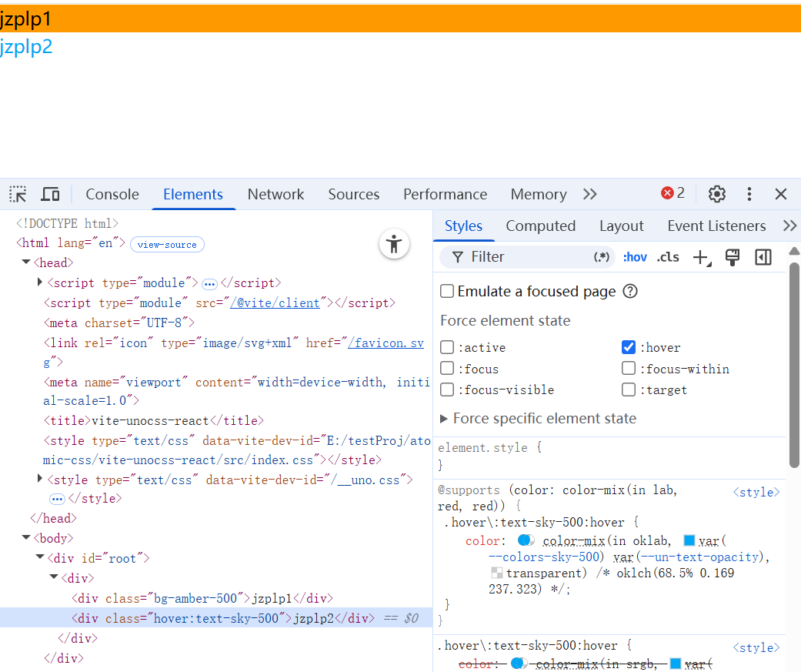Open the Sources tab
The image size is (801, 672).
tap(353, 194)
